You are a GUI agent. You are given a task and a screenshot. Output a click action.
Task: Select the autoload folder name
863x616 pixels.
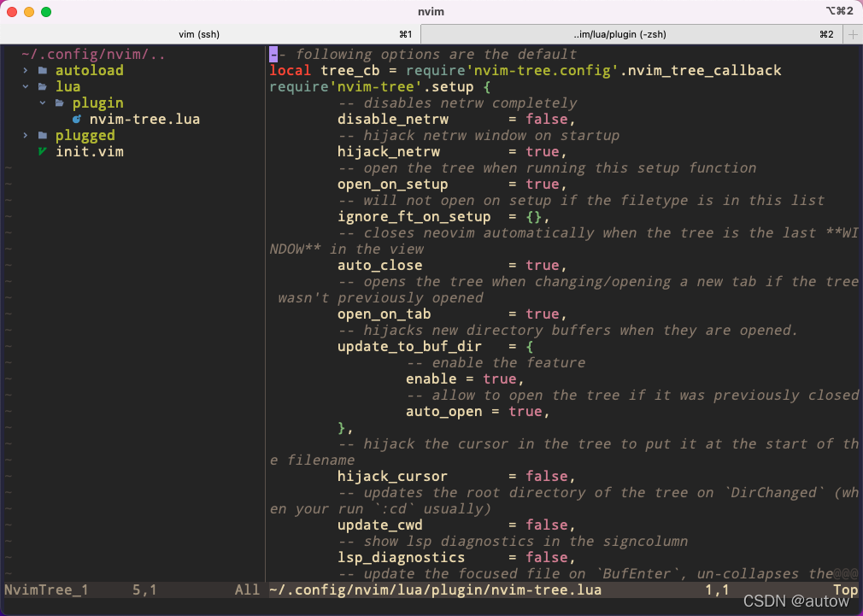tap(89, 70)
